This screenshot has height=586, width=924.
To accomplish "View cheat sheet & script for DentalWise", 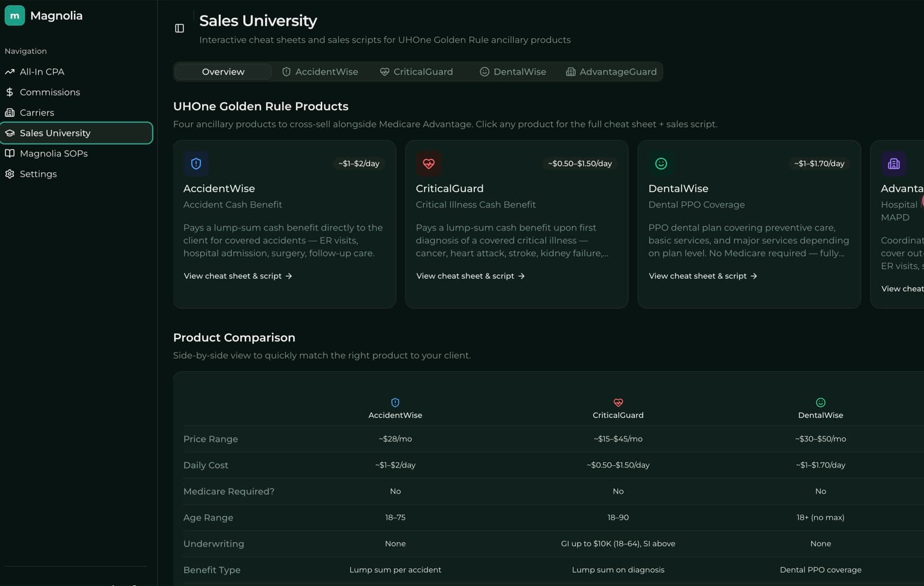I will [703, 276].
